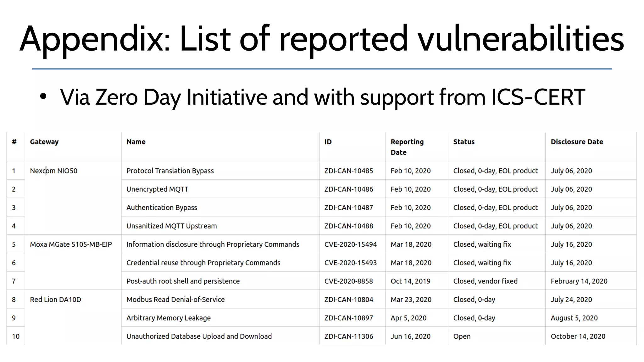Click row number 10 cell
The width and height of the screenshot is (644, 362).
click(x=16, y=336)
